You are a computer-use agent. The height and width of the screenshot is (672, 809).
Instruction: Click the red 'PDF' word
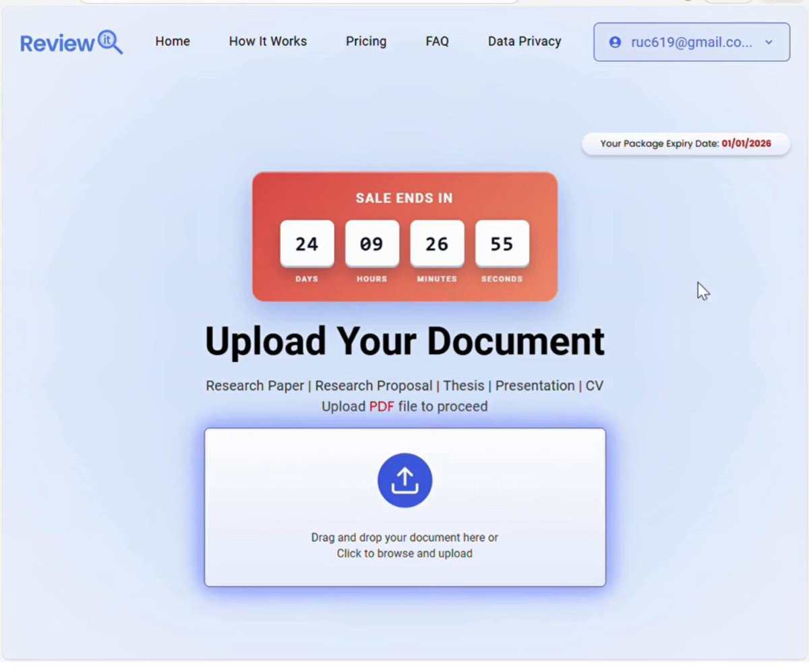pos(382,406)
